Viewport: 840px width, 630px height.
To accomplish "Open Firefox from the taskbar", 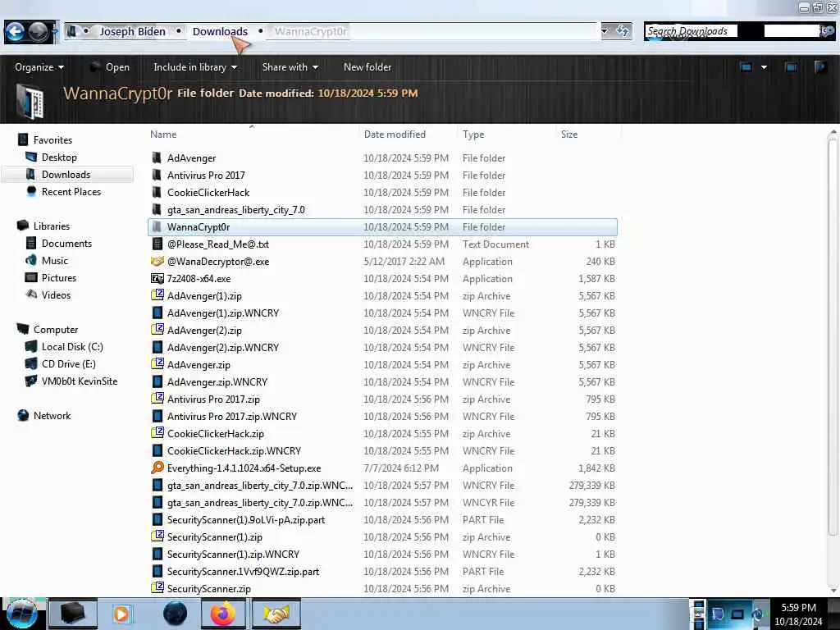I will 223,614.
